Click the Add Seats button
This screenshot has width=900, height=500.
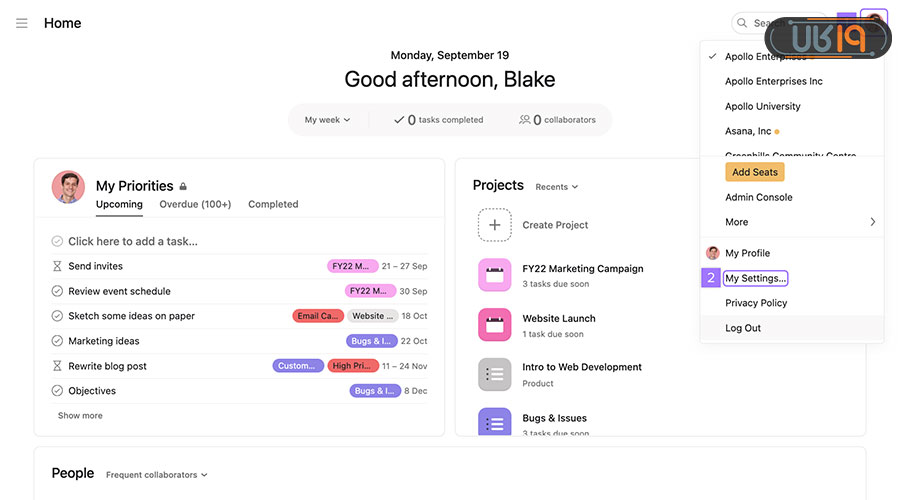[755, 172]
